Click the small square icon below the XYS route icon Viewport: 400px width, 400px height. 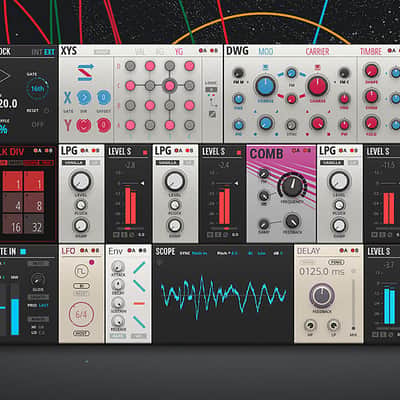212,114
